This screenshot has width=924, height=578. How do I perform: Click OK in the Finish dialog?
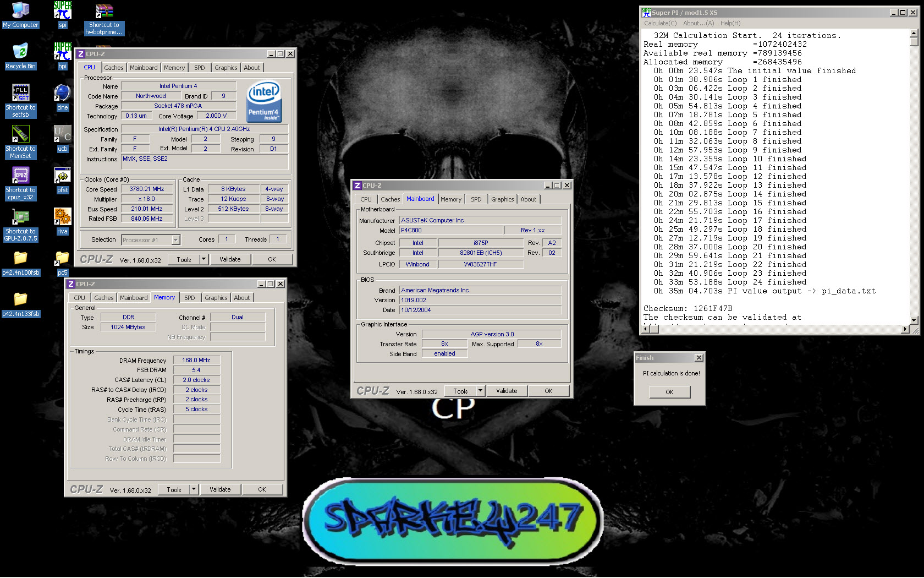(x=669, y=392)
